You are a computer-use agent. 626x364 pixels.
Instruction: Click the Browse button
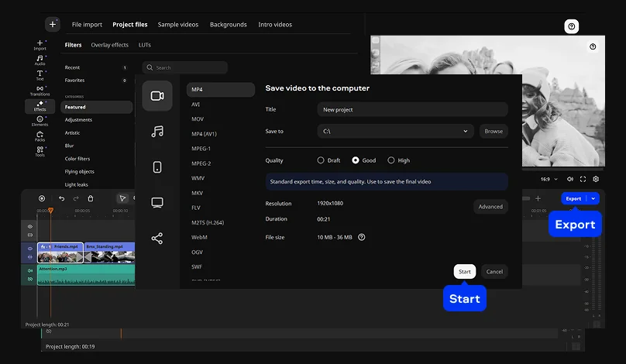(x=494, y=132)
